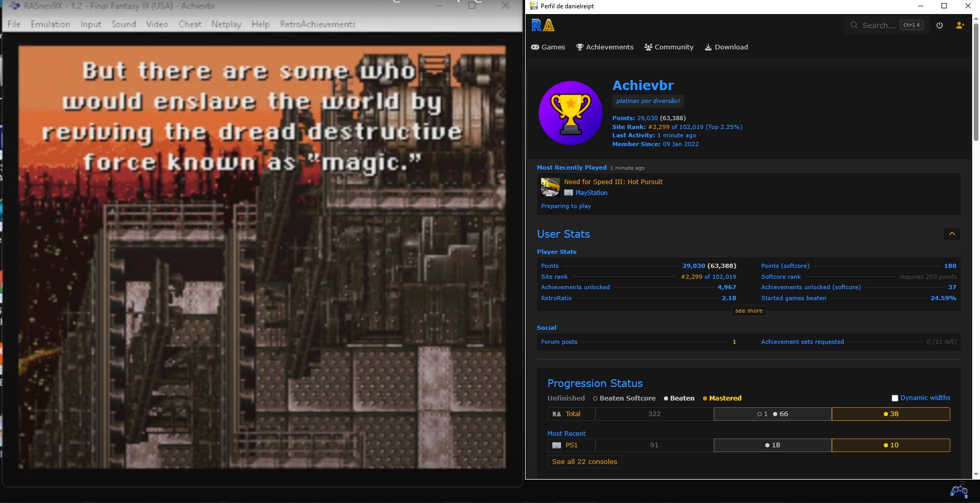Open Emulation menu in RASnes9X
This screenshot has height=503, width=980.
50,24
